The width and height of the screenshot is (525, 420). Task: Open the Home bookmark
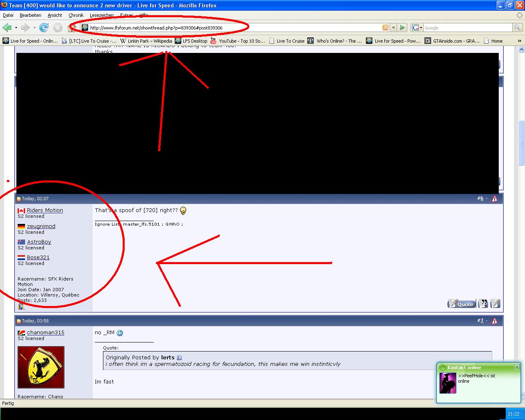point(493,41)
